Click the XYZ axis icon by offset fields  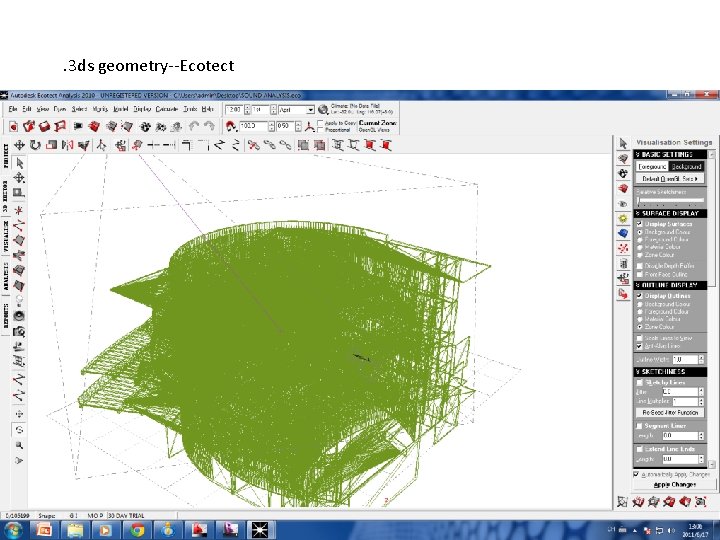[x=310, y=126]
